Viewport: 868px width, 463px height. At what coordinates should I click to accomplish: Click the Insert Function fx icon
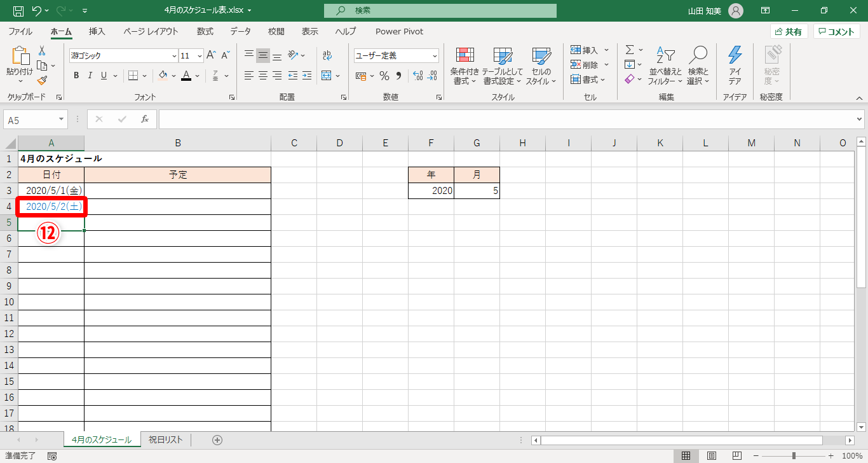[x=145, y=119]
